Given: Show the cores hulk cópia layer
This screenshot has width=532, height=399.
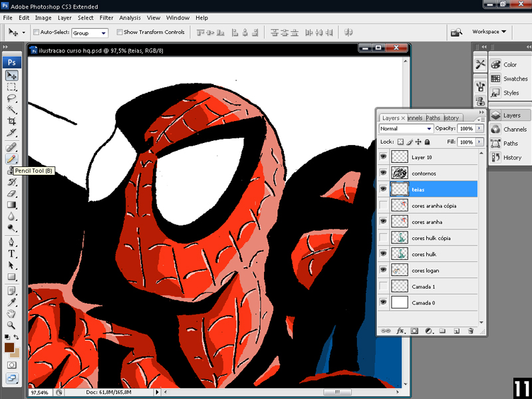Looking at the screenshot, I should tap(382, 238).
